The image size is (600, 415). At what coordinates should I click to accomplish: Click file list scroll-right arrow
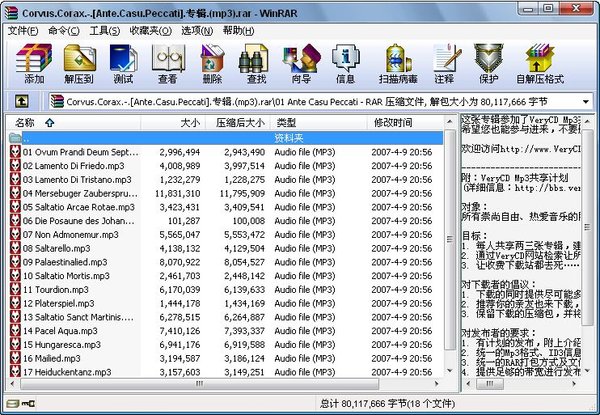[437, 384]
